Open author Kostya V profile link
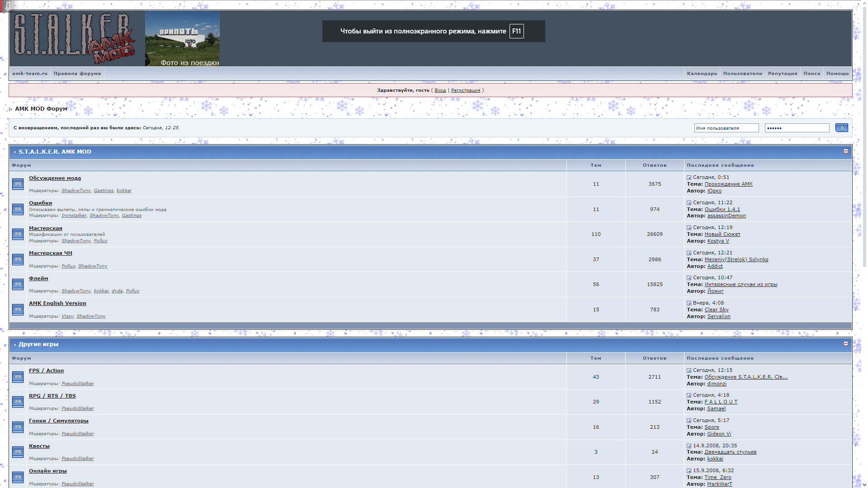The height and width of the screenshot is (488, 868). 718,241
